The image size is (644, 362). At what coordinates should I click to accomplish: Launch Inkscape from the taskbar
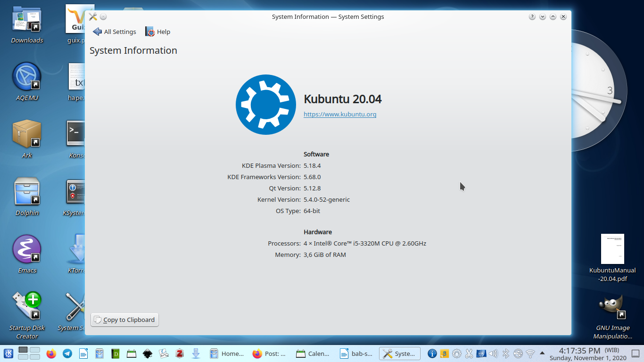coord(148,354)
